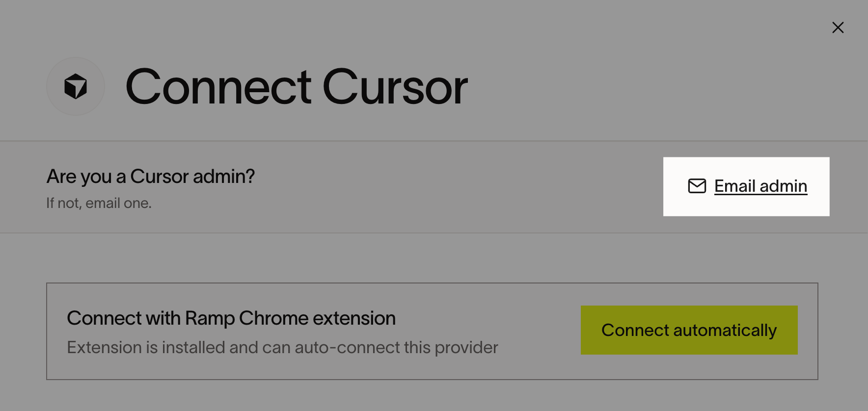Click the Cursor cube logo icon
Screen dimensions: 868x411
76,86
